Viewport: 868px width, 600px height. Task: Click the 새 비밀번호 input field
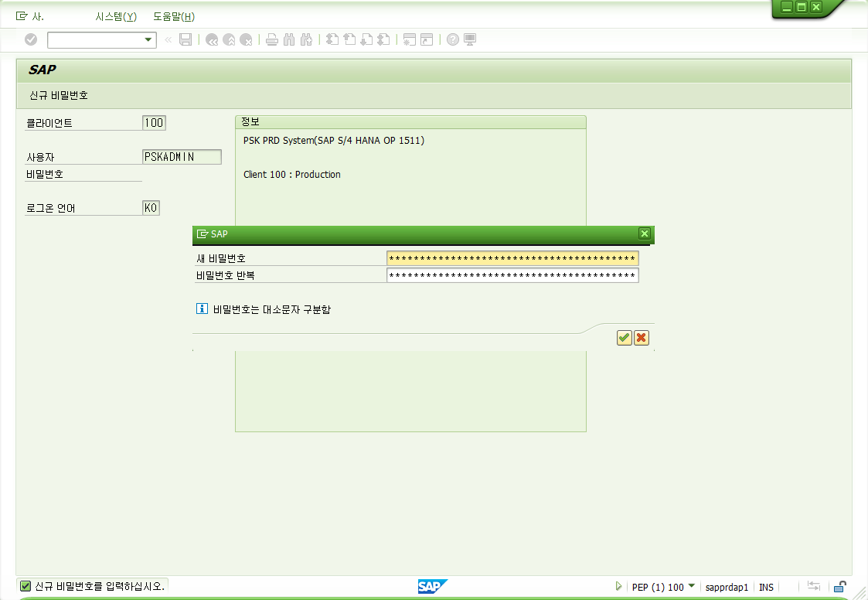click(512, 258)
